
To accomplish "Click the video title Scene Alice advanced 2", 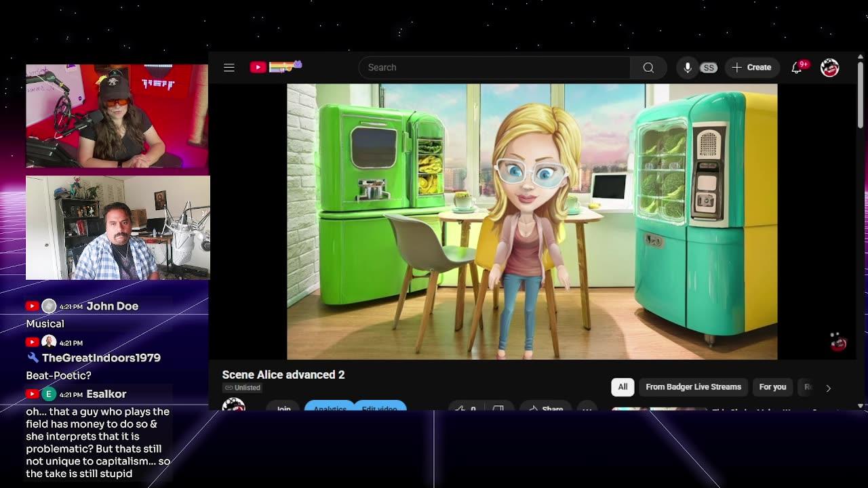I will 283,375.
